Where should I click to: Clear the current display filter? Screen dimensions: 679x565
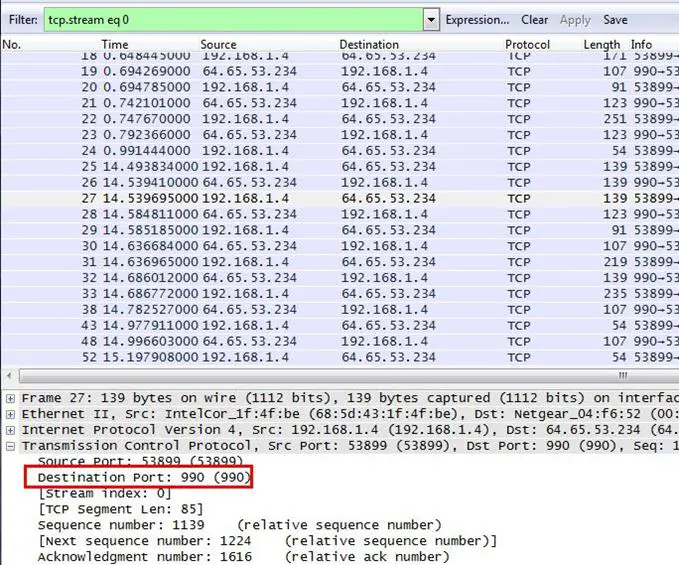(x=535, y=19)
